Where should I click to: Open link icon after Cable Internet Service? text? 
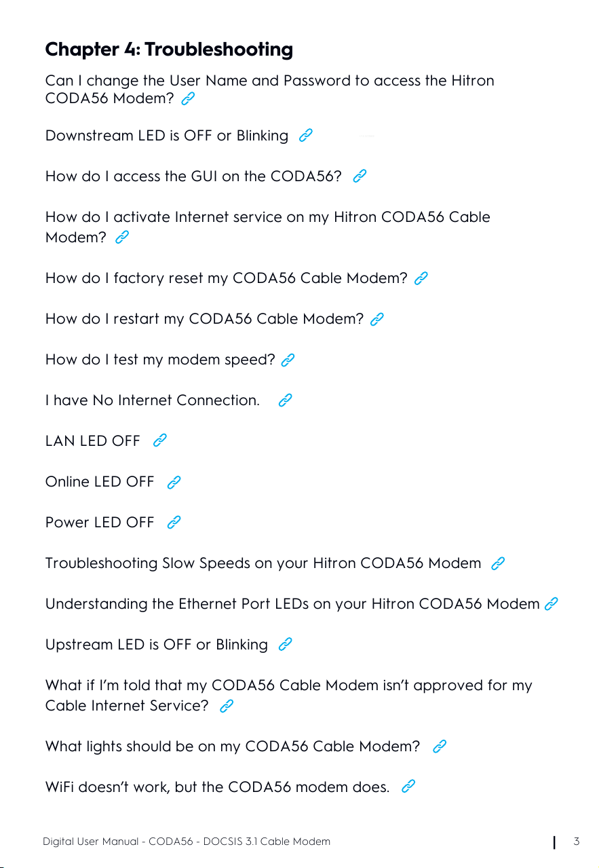point(227,706)
